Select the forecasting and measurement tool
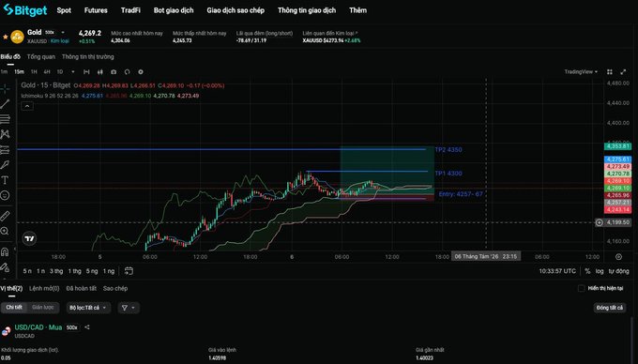The image size is (638, 364). click(x=5, y=149)
